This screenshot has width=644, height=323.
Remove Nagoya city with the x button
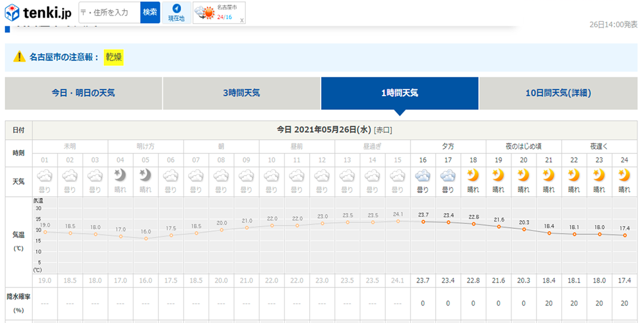coord(242,20)
